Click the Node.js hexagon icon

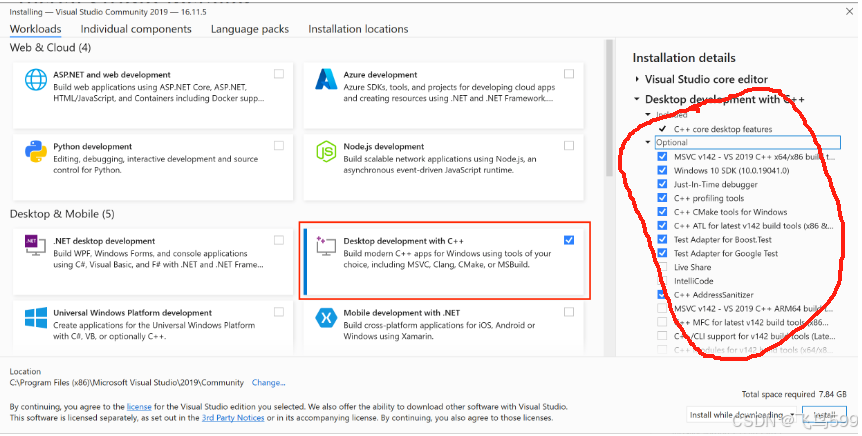pyautogui.click(x=326, y=151)
